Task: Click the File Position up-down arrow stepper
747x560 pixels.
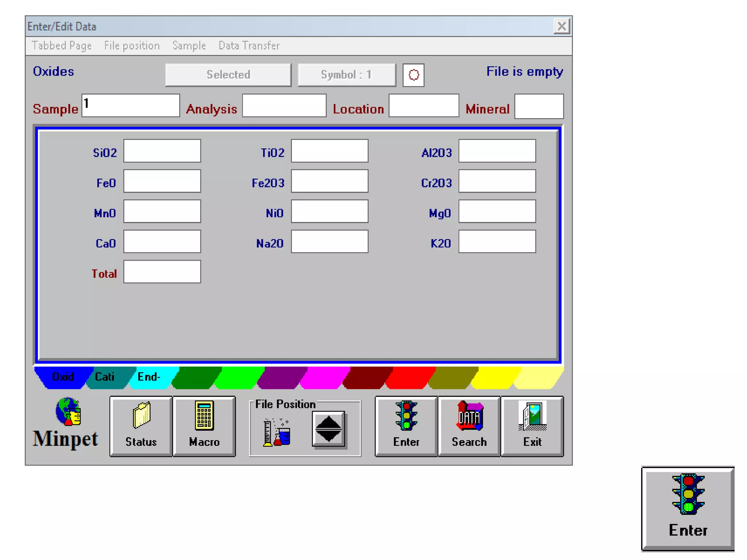Action: point(328,429)
